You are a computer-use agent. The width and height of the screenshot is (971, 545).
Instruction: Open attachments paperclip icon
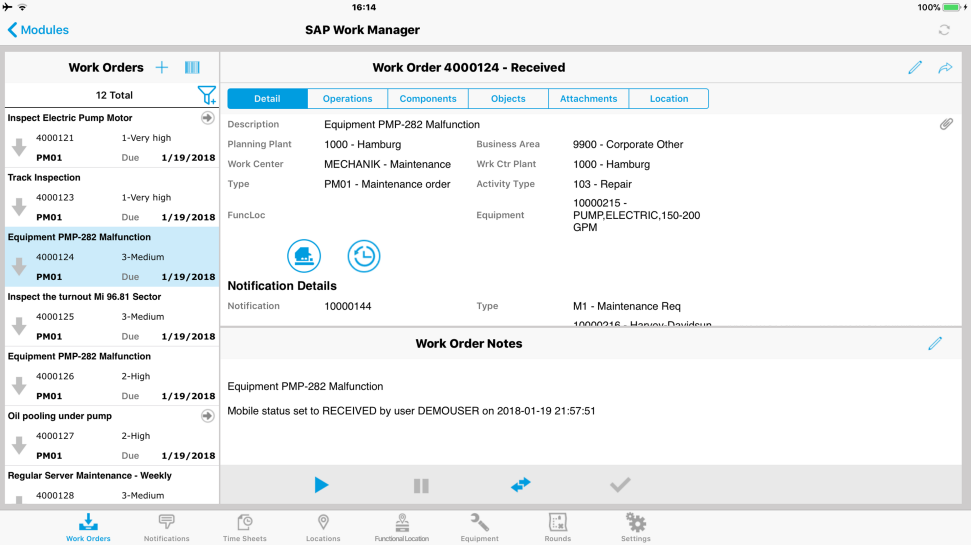coord(946,124)
